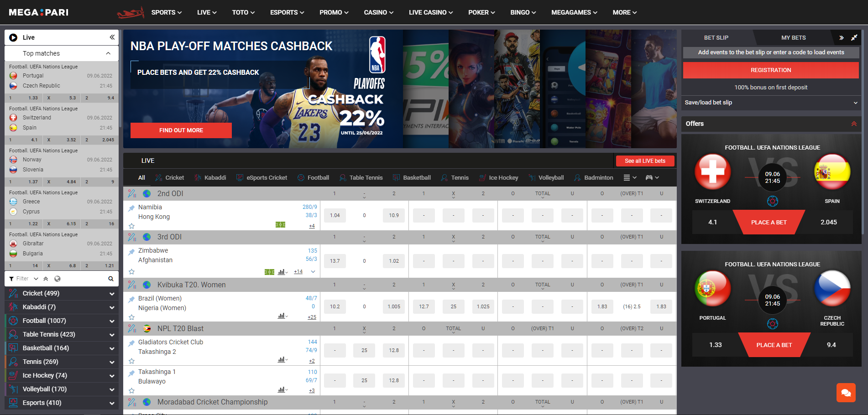Open the live chat support bubble
868x415 pixels.
pos(846,393)
